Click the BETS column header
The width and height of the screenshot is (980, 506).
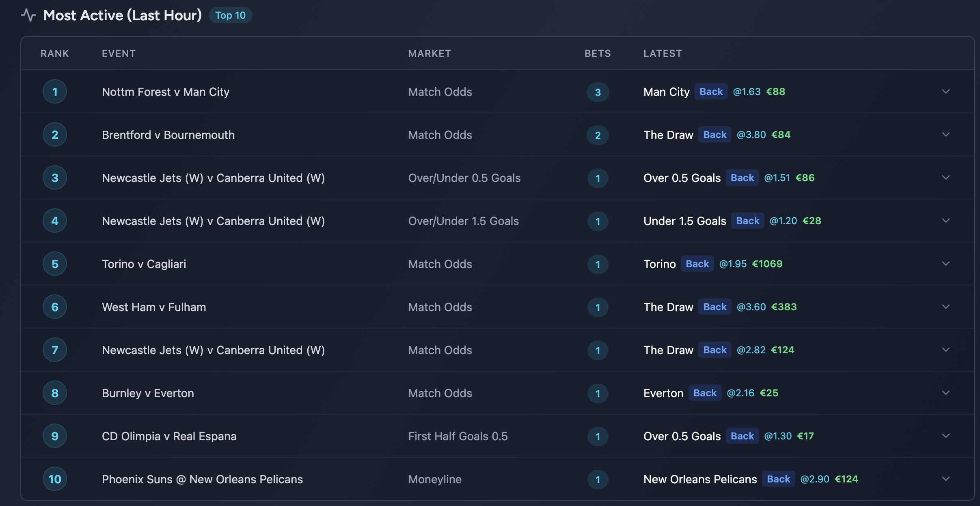tap(597, 53)
